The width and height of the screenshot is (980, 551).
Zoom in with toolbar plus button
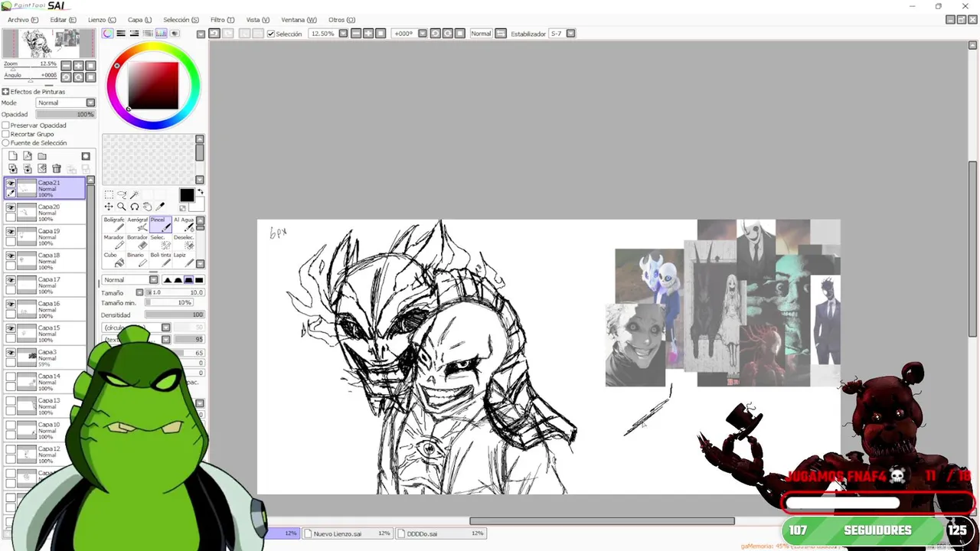[x=368, y=34]
